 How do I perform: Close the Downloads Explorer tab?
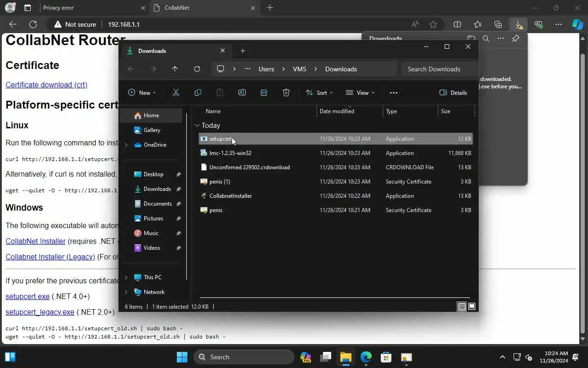(x=222, y=51)
